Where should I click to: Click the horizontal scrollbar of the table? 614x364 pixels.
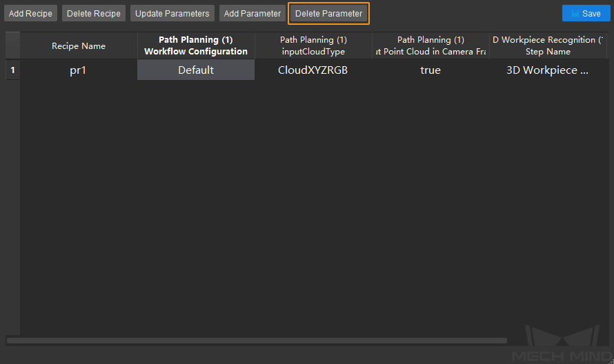pyautogui.click(x=257, y=341)
